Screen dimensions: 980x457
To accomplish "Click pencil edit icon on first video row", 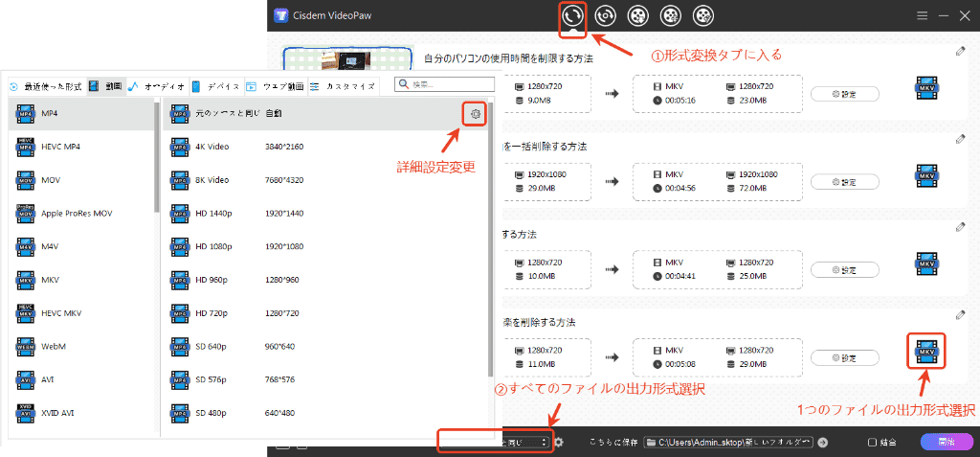I will pos(960,52).
